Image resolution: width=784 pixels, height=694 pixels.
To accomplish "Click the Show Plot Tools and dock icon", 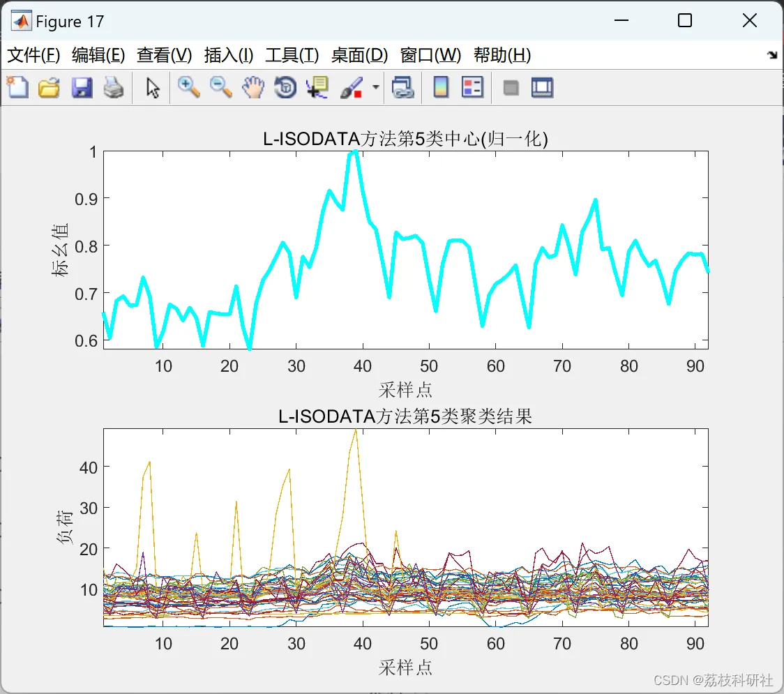I will (543, 87).
